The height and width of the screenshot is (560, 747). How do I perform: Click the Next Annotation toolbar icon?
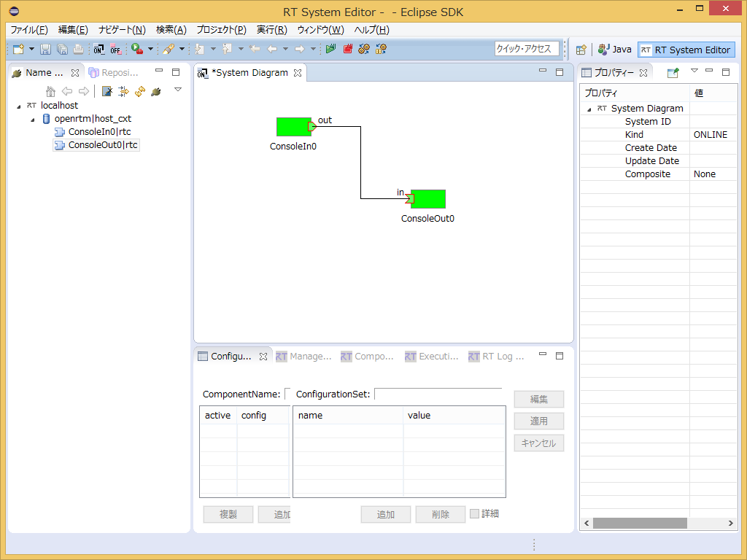click(x=200, y=49)
